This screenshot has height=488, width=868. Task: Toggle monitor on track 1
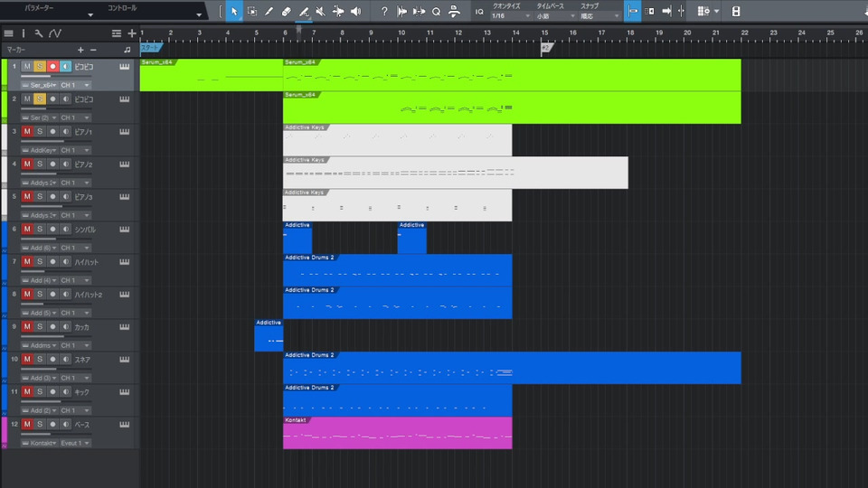(x=66, y=66)
